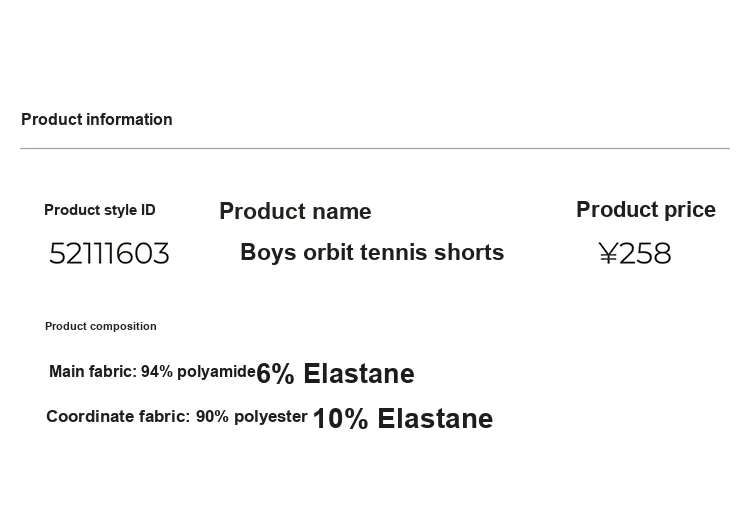Select the Boys orbit tennis shorts text

coord(372,253)
